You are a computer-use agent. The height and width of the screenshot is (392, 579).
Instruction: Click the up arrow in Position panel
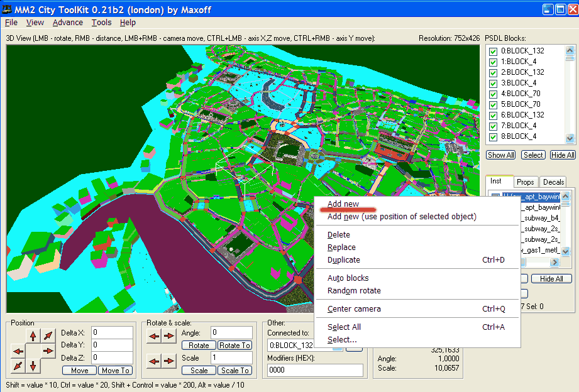click(33, 337)
